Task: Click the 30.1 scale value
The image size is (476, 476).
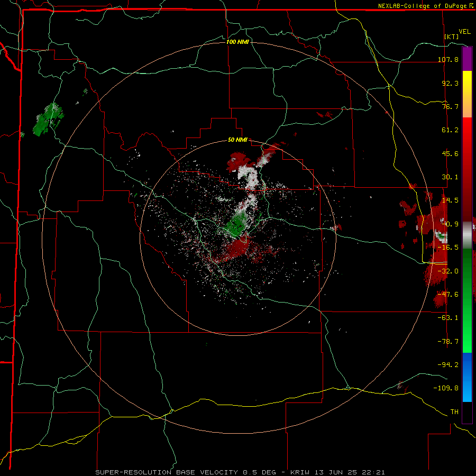Action: click(450, 177)
